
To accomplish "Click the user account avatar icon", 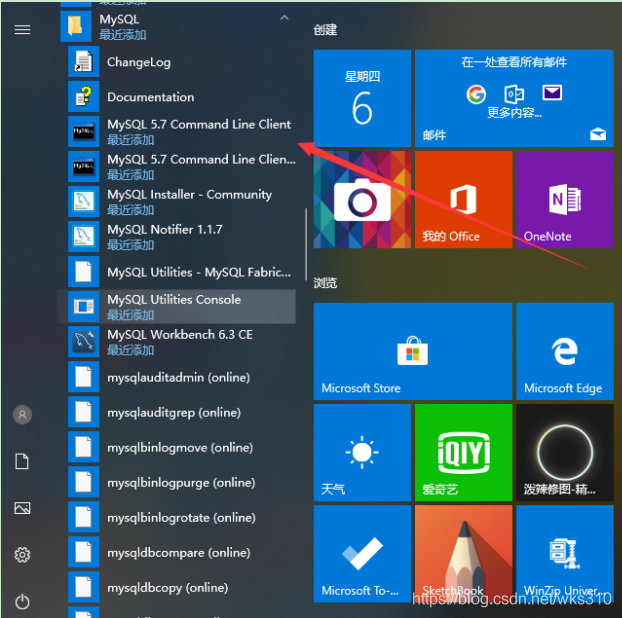I will click(x=22, y=415).
